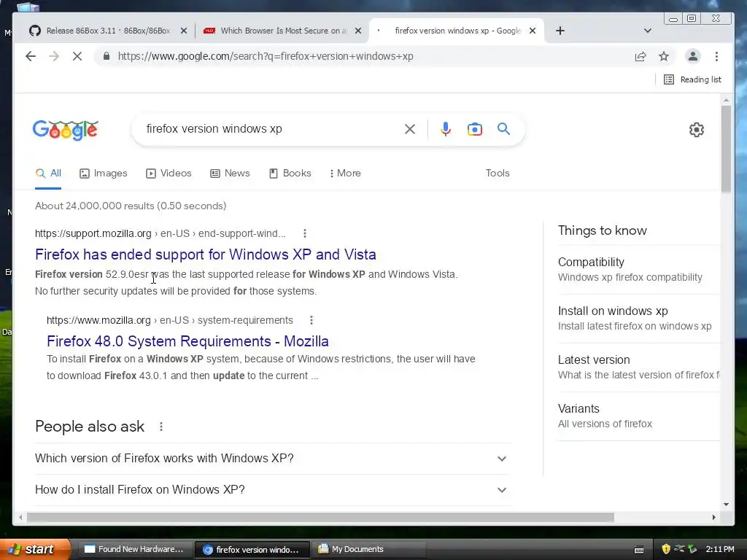Open People also ask three-dot menu
Viewport: 747px width, 560px height.
coord(161,427)
